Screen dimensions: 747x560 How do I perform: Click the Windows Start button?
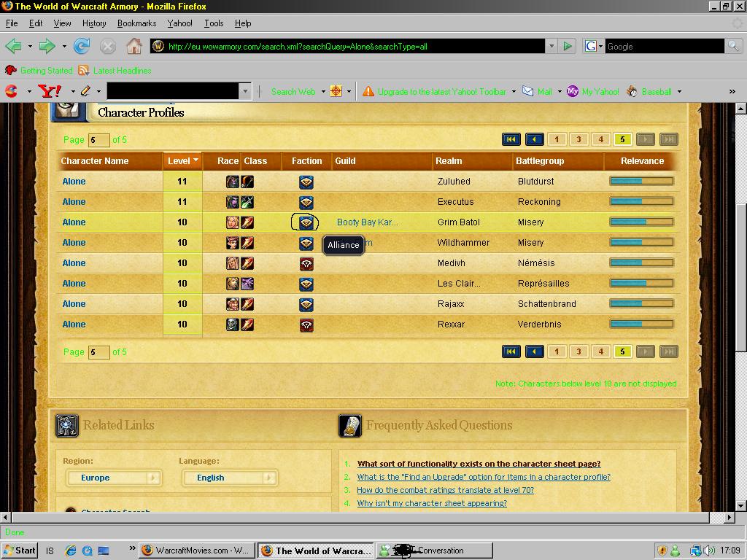[20, 551]
